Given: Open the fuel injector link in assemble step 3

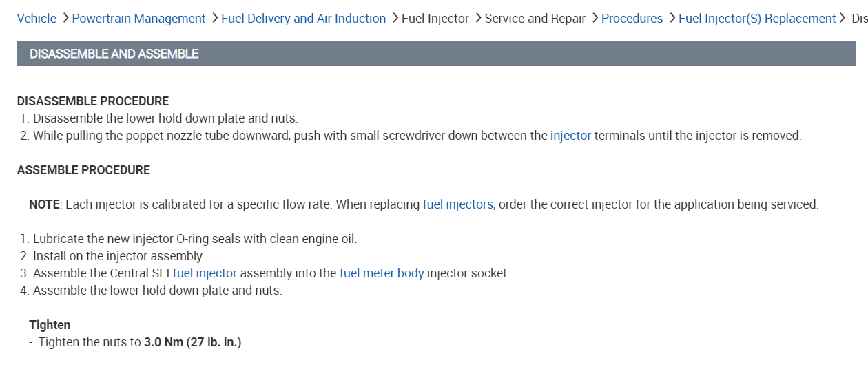Looking at the screenshot, I should click(205, 273).
